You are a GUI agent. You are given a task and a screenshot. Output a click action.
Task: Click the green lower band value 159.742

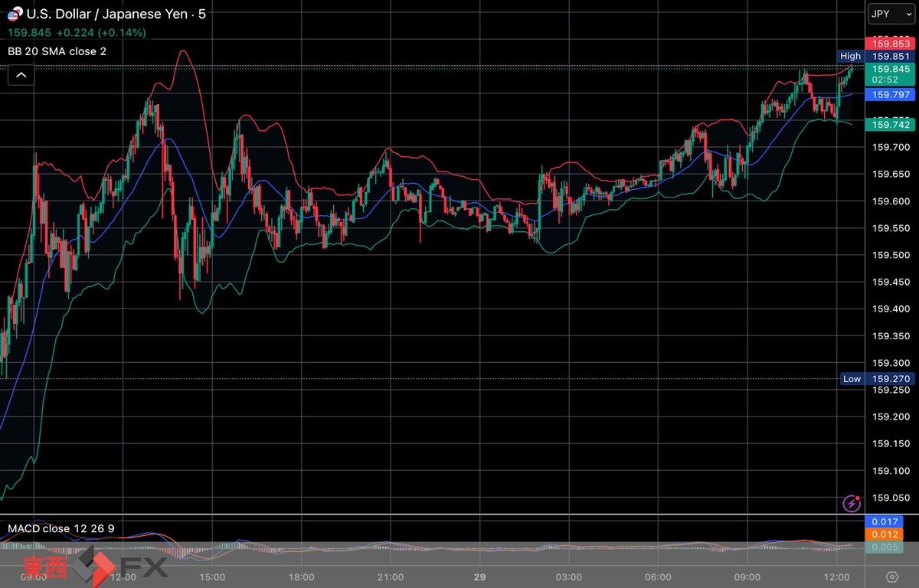(891, 124)
